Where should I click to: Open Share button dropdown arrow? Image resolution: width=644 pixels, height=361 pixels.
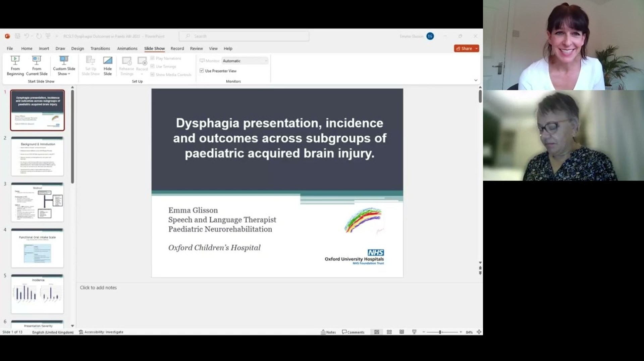point(477,48)
